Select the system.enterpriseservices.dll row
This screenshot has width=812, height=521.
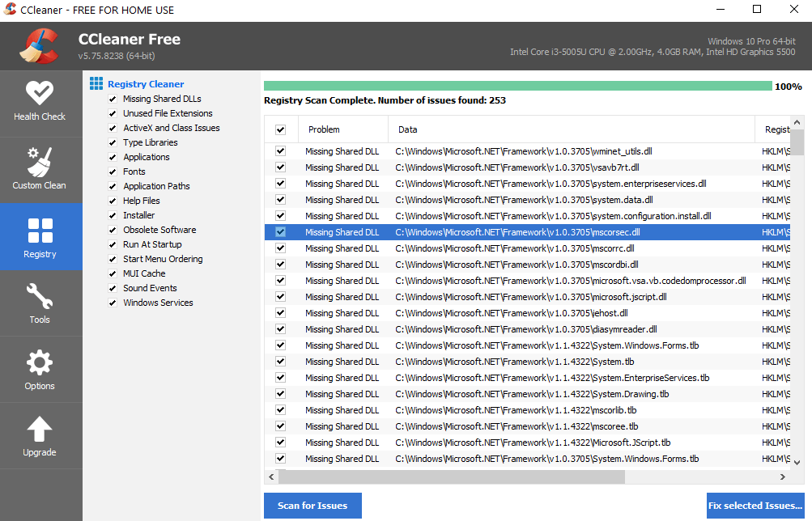tap(528, 184)
